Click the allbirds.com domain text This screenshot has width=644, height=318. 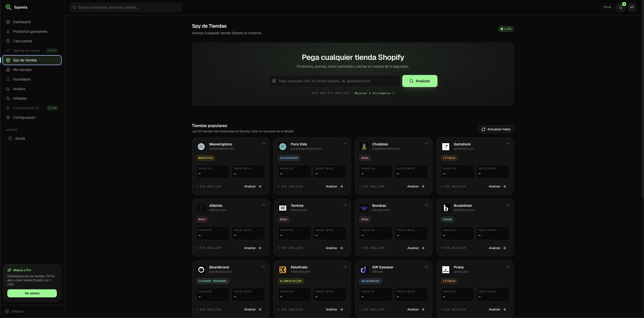217,210
